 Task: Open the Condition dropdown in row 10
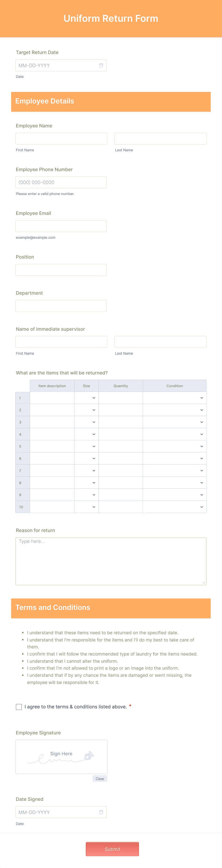(201, 507)
